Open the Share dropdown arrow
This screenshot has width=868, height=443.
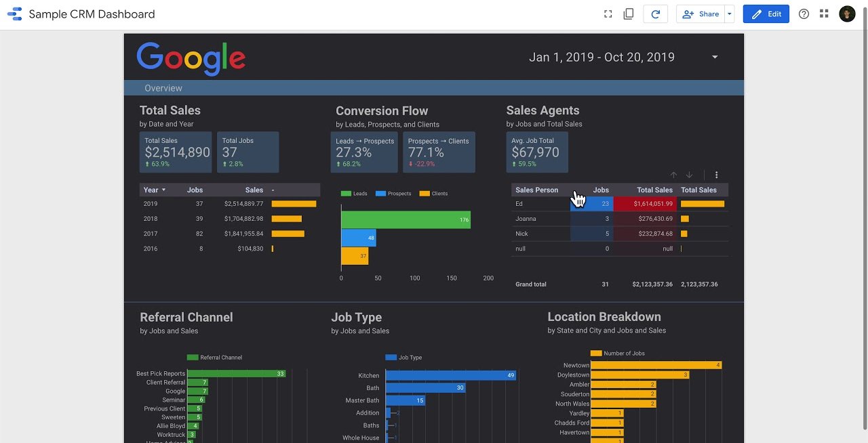pyautogui.click(x=729, y=14)
